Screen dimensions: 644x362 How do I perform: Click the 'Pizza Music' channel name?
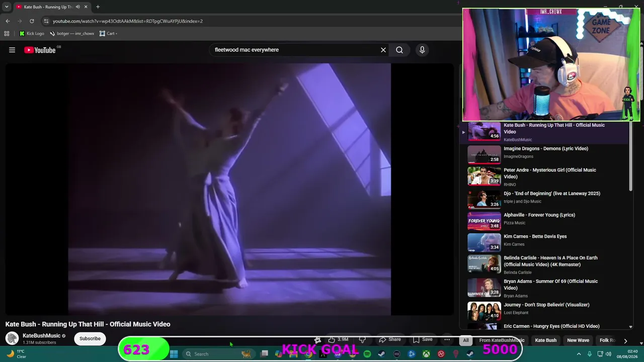tap(514, 223)
